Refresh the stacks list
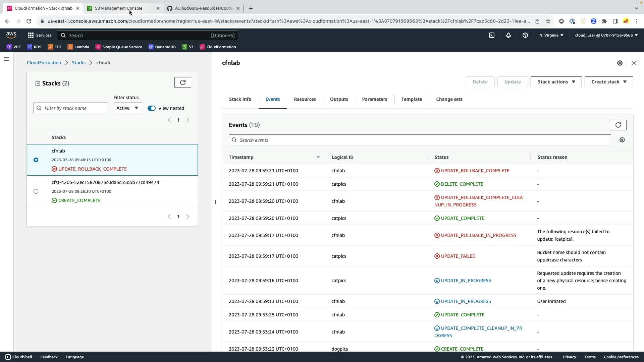This screenshot has width=644, height=362. [182, 82]
